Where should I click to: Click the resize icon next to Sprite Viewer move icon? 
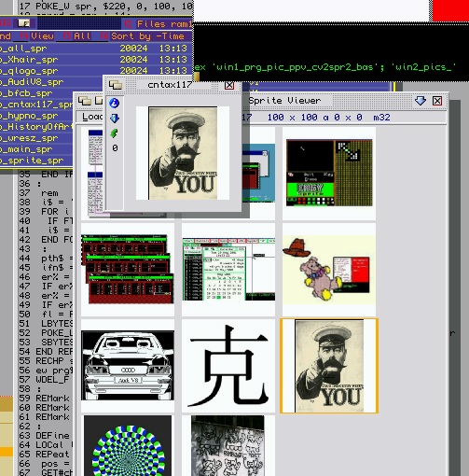coord(99,101)
